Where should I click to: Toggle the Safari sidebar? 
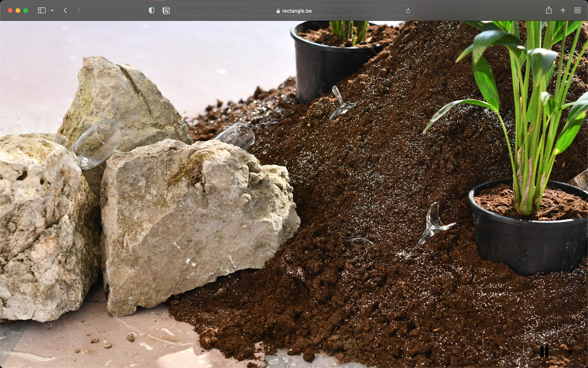[42, 10]
